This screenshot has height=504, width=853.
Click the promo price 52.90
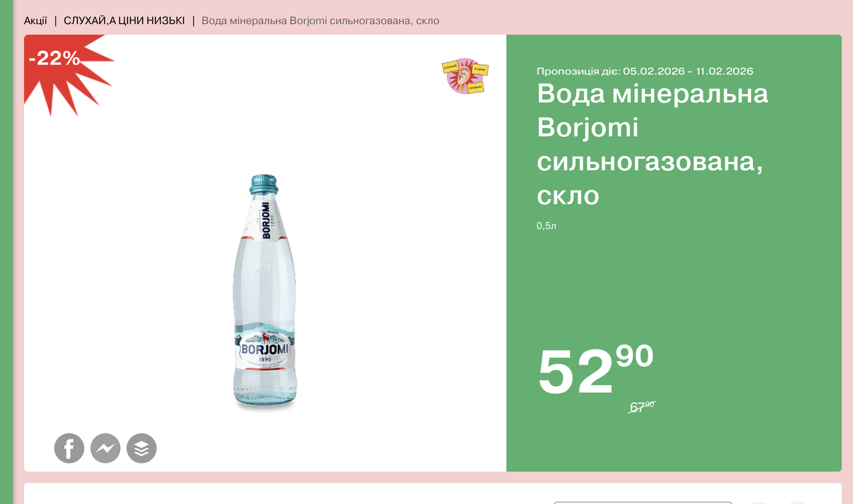coord(596,371)
